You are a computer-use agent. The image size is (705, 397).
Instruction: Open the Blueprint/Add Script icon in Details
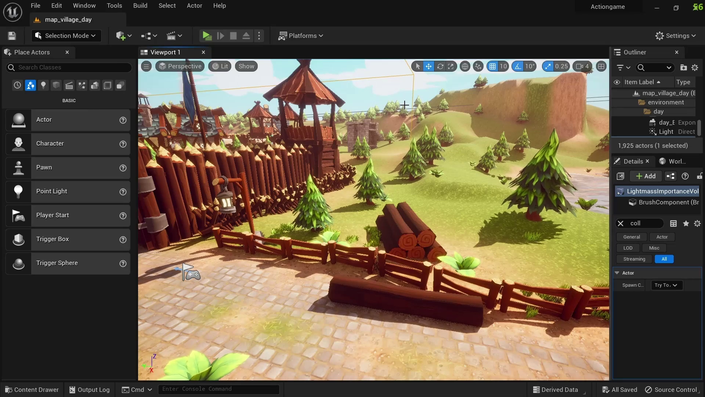coord(670,176)
